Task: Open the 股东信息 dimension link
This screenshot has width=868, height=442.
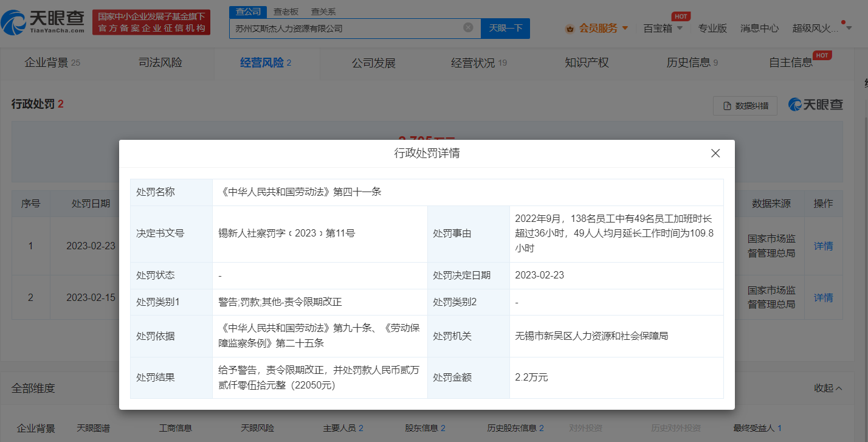Action: click(425, 428)
